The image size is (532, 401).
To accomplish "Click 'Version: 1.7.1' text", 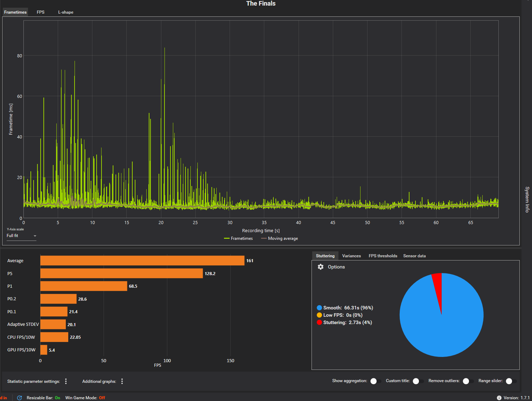I will pos(517,398).
